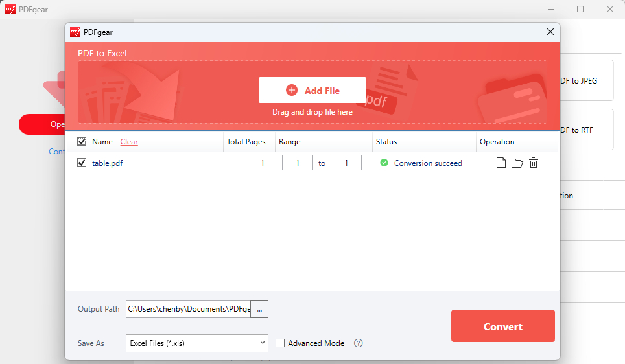The width and height of the screenshot is (625, 364).
Task: Open converted file for table.pdf
Action: coord(501,163)
